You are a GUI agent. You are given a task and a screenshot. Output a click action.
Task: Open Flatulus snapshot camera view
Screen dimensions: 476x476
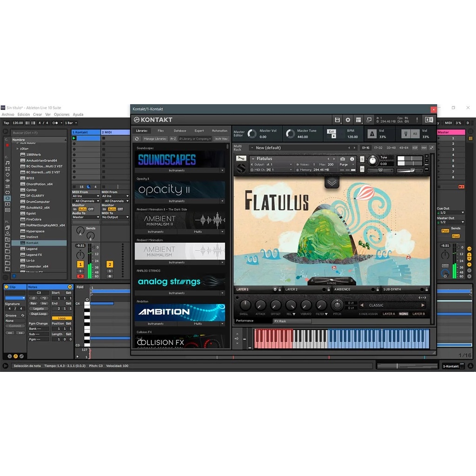pos(343,159)
